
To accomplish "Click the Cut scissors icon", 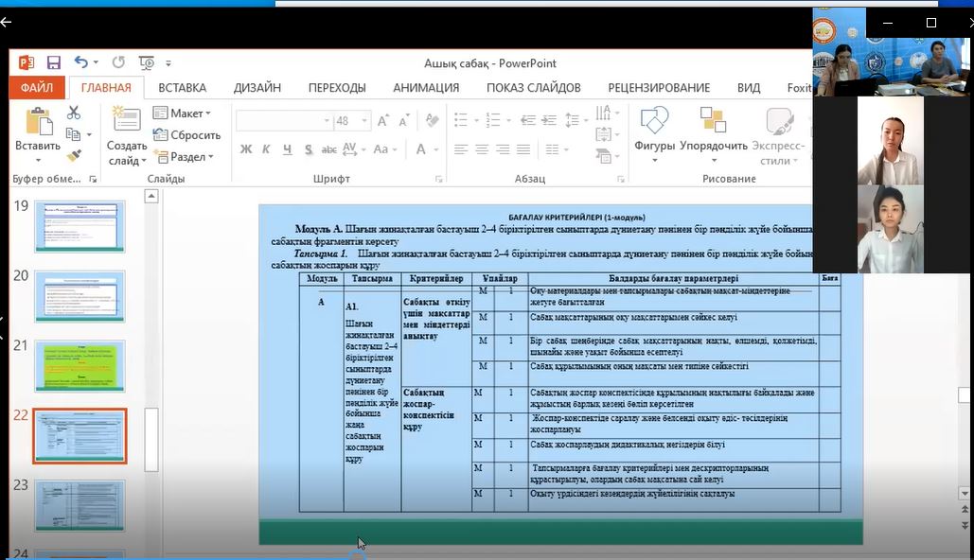I will [74, 113].
